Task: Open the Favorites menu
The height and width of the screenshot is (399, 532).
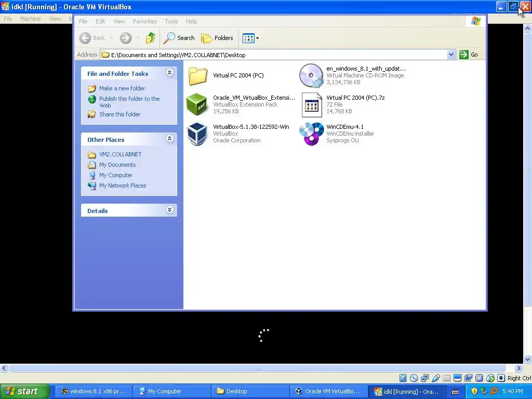Action: coord(145,21)
